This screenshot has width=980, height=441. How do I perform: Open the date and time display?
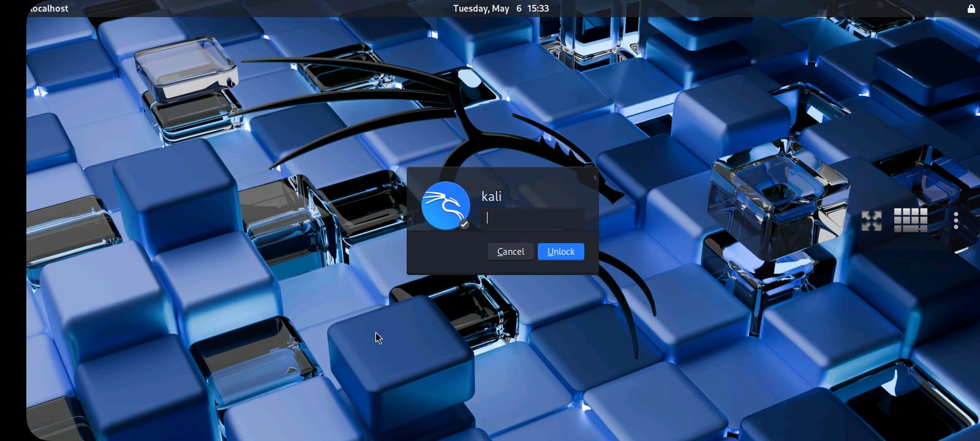pos(501,9)
